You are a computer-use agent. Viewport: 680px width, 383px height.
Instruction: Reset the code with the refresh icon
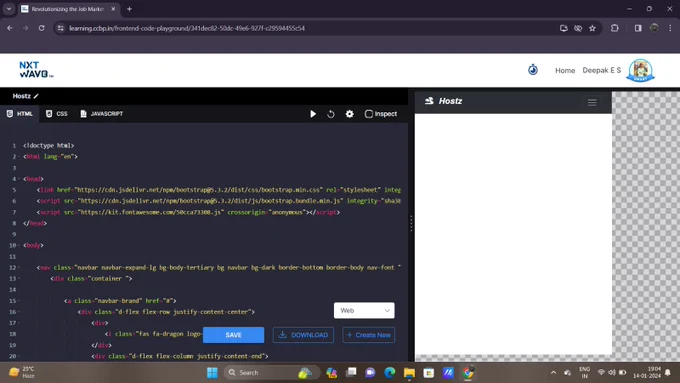pos(331,114)
